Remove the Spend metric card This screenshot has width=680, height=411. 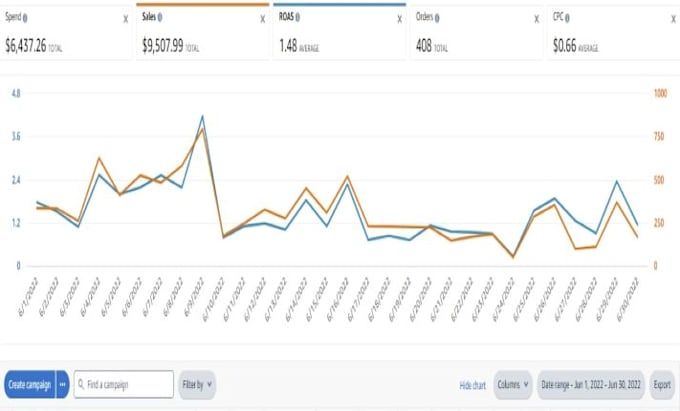pos(126,19)
